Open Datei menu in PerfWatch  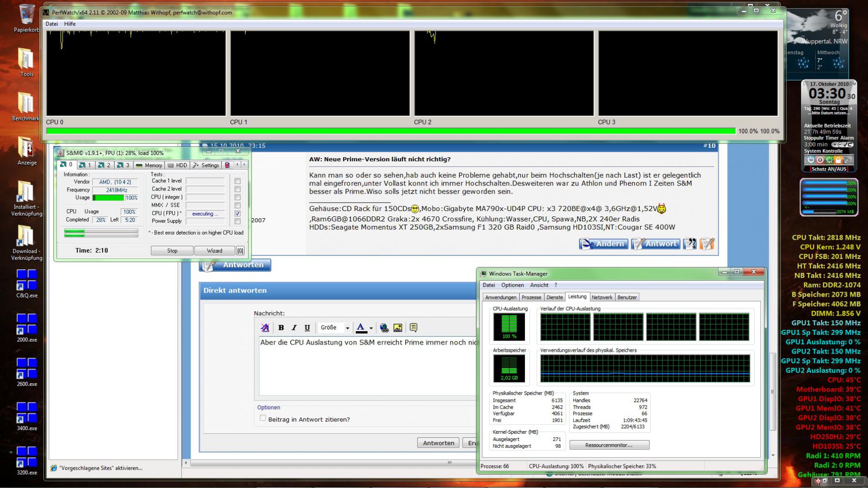(51, 24)
